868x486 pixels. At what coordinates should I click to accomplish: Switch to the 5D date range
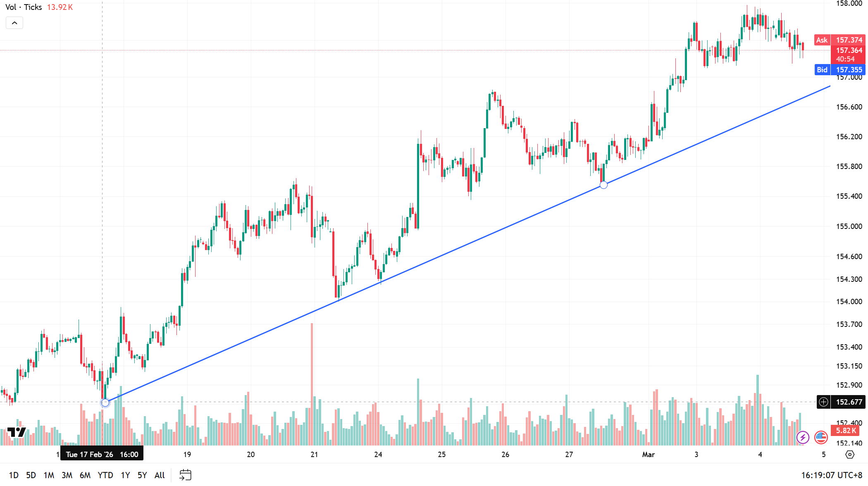(31, 475)
